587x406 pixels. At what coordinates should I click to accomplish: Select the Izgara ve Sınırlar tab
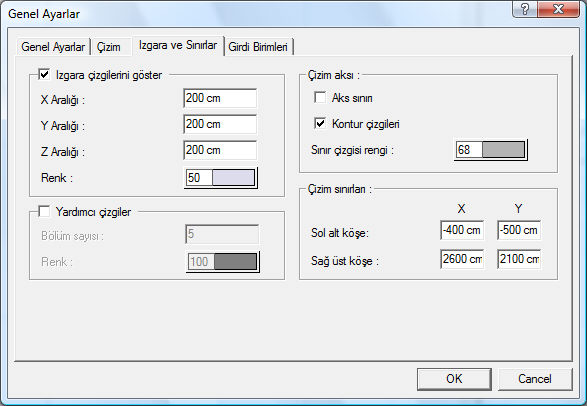(x=178, y=46)
